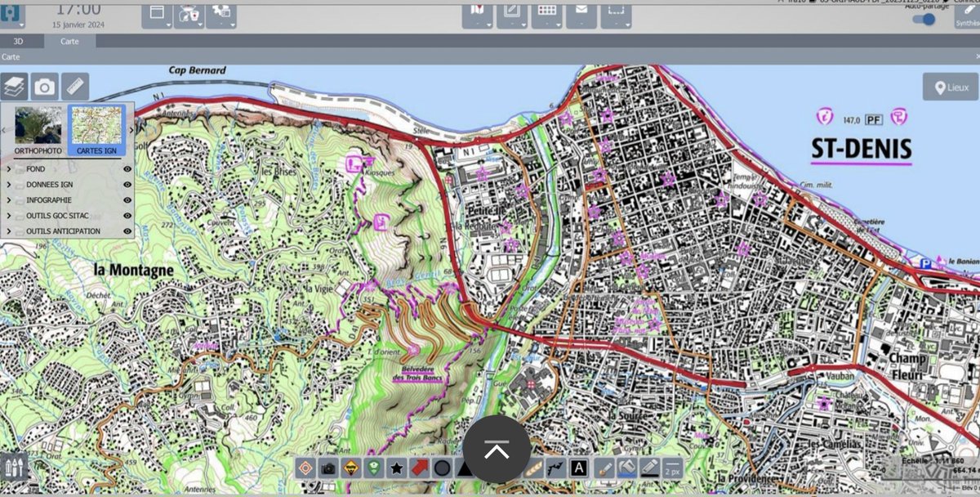Image resolution: width=980 pixels, height=497 pixels.
Task: Open the camera screenshot tool in the left panel
Action: click(45, 86)
